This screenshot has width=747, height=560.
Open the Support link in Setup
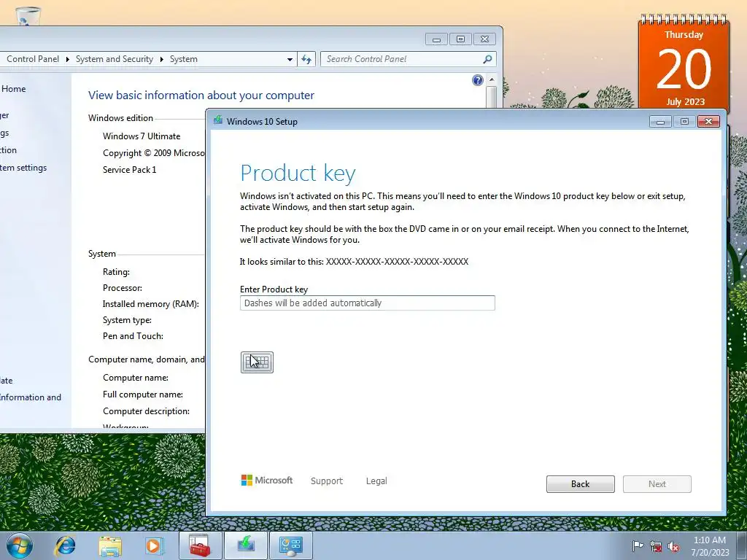coord(327,481)
